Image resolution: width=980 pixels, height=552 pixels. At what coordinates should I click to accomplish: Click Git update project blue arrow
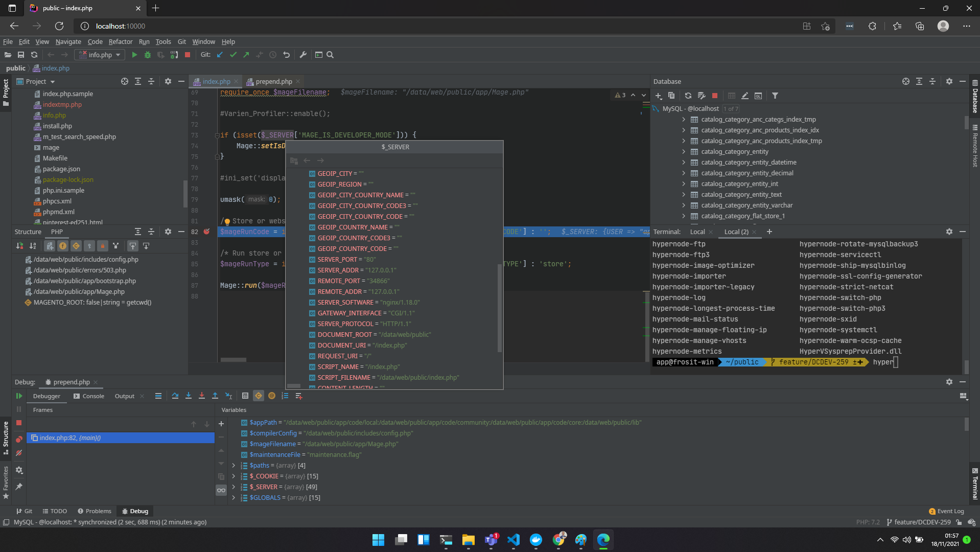tap(220, 55)
